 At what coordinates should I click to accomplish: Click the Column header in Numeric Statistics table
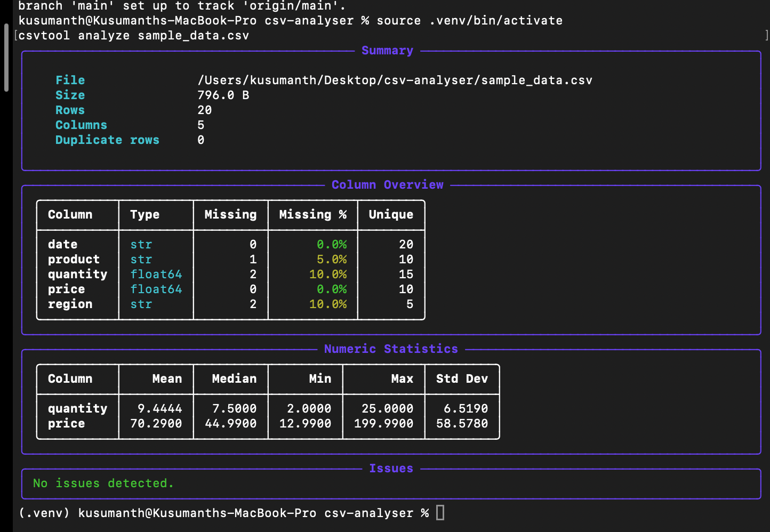(x=70, y=379)
